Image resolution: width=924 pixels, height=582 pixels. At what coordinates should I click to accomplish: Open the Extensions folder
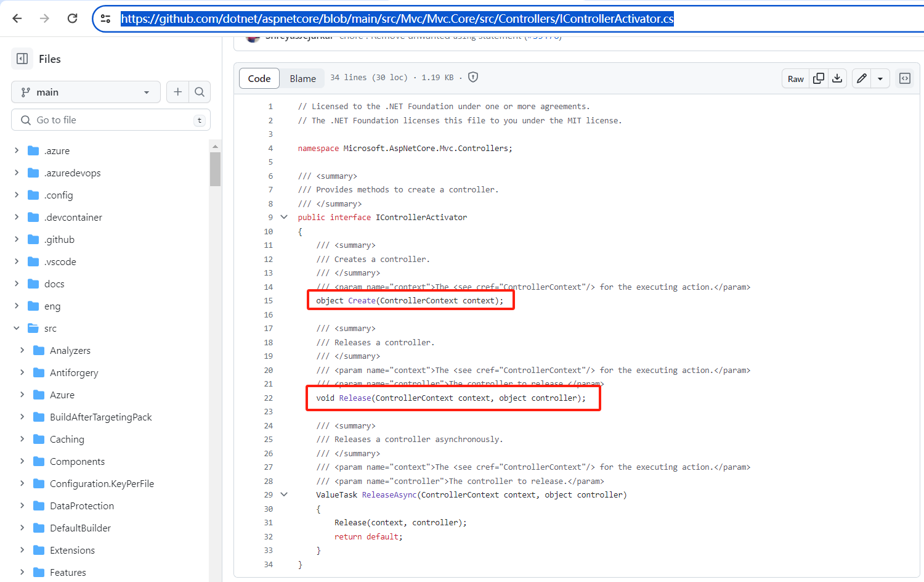[73, 550]
